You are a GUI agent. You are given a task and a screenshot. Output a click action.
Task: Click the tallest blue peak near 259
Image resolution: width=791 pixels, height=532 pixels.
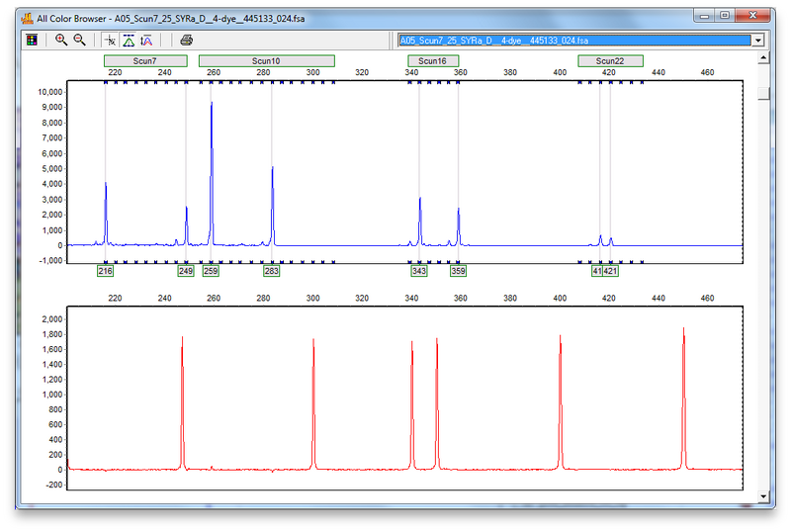(x=212, y=172)
